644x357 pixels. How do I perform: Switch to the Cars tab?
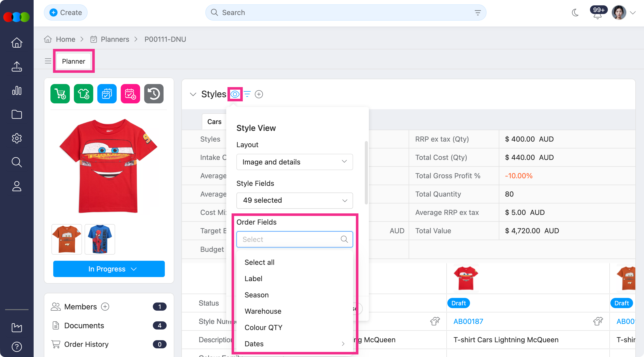click(x=214, y=122)
